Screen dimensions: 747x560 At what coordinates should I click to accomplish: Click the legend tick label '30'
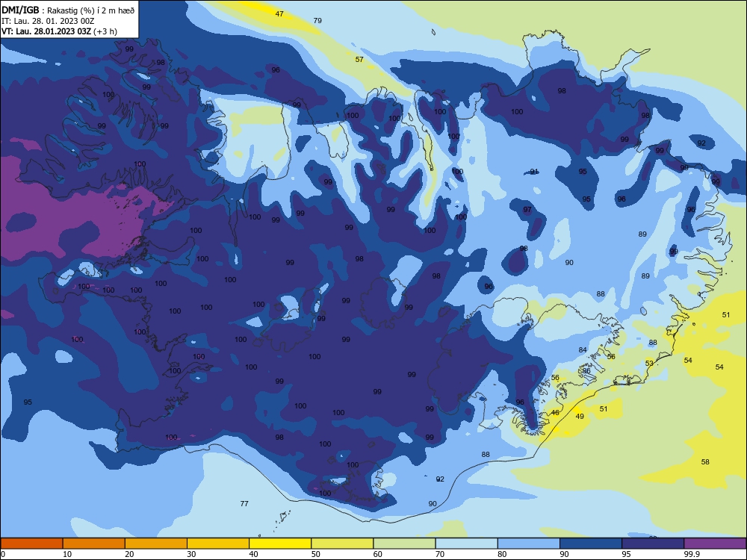point(191,554)
